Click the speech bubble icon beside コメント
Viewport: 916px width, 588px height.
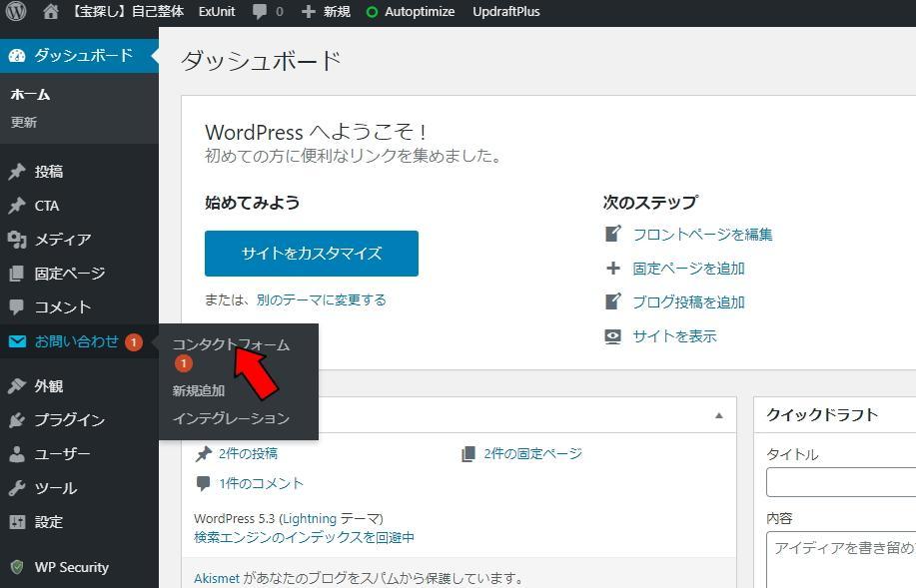(17, 306)
